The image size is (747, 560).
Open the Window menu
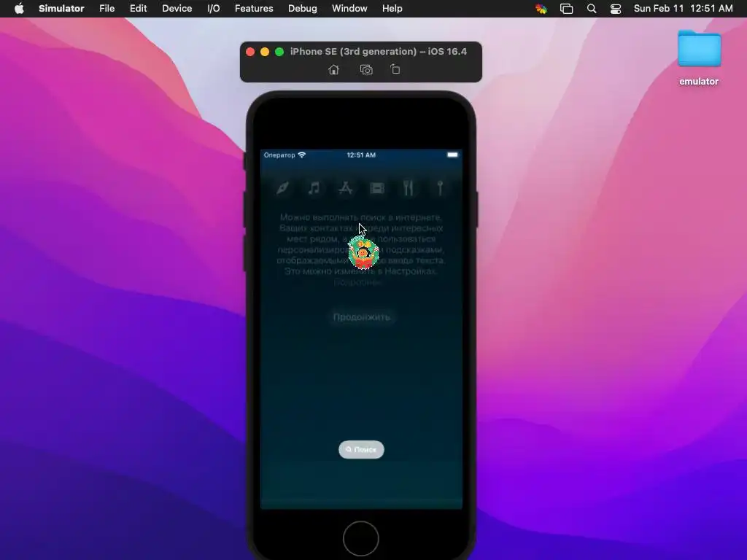[x=349, y=9]
